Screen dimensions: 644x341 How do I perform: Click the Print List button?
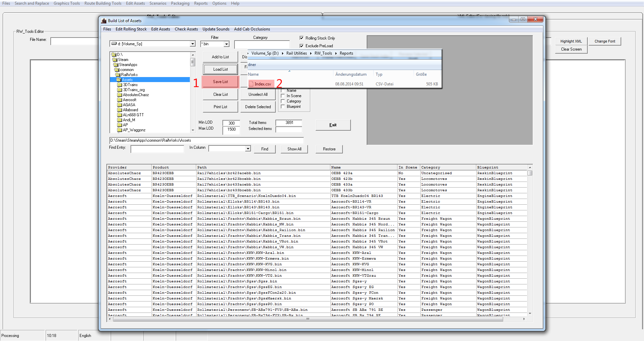[220, 107]
